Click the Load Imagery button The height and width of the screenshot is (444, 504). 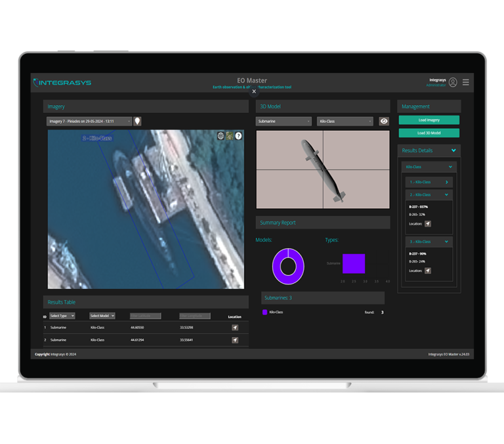pos(429,120)
